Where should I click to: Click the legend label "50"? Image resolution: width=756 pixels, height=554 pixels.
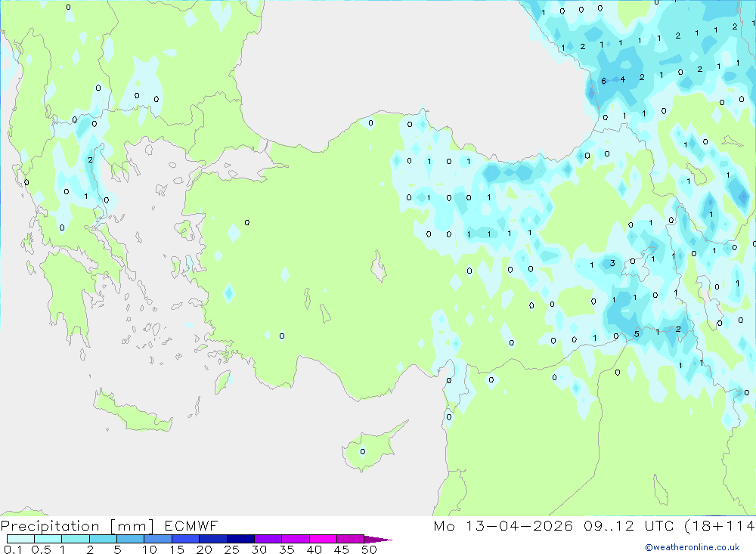click(x=369, y=549)
